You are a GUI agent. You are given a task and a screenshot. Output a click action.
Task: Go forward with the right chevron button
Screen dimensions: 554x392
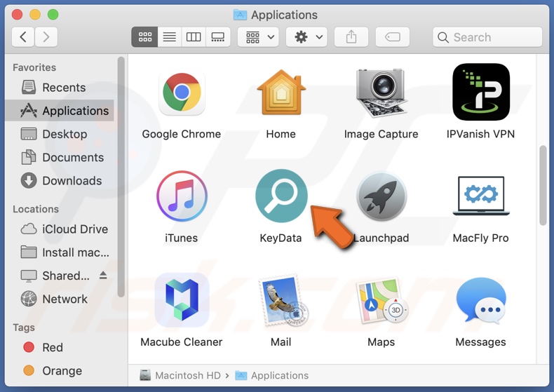[x=46, y=37]
